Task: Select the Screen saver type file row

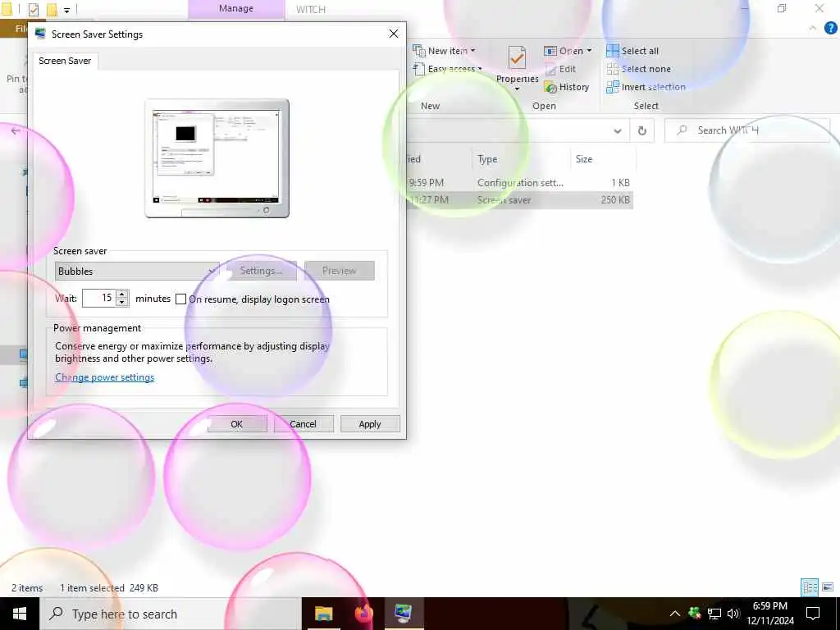Action: click(x=519, y=200)
